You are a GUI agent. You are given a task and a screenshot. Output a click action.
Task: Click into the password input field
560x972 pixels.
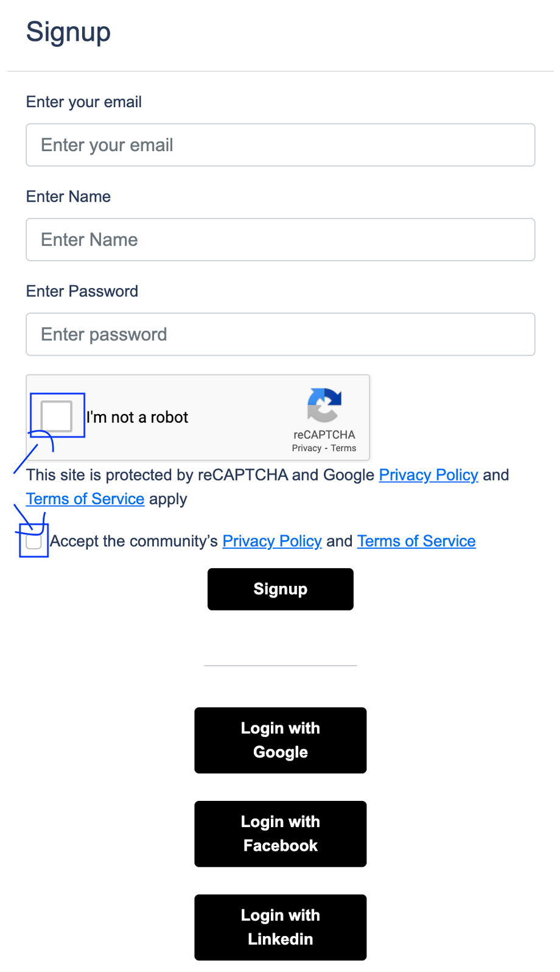click(x=280, y=334)
